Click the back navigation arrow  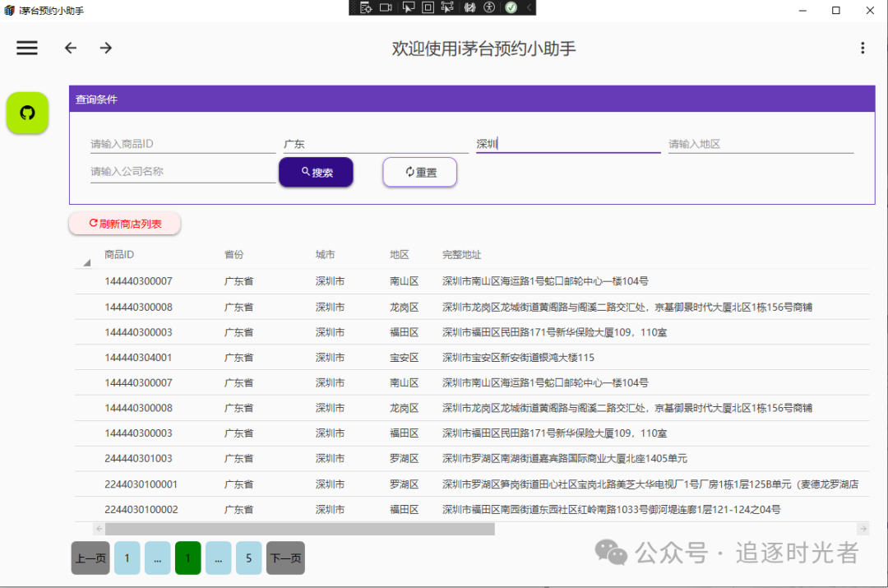click(70, 48)
